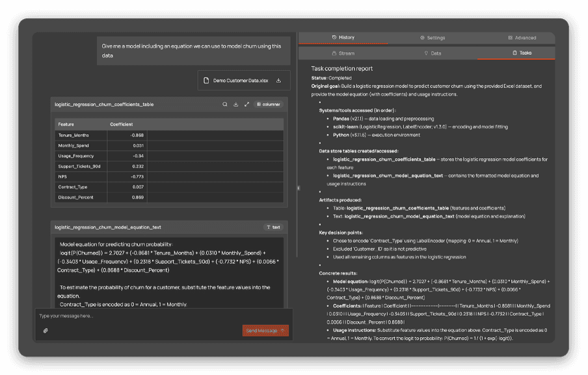Click the Send Message button
This screenshot has width=588, height=375.
coord(265,330)
